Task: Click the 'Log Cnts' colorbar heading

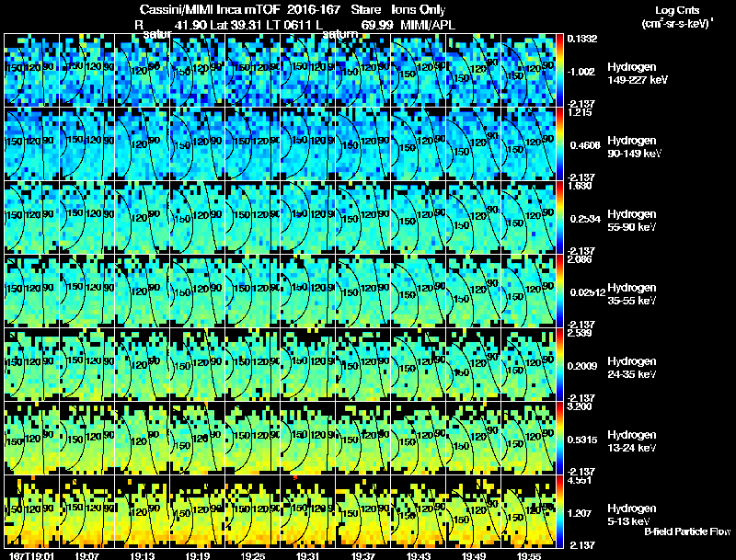Action: coord(677,10)
